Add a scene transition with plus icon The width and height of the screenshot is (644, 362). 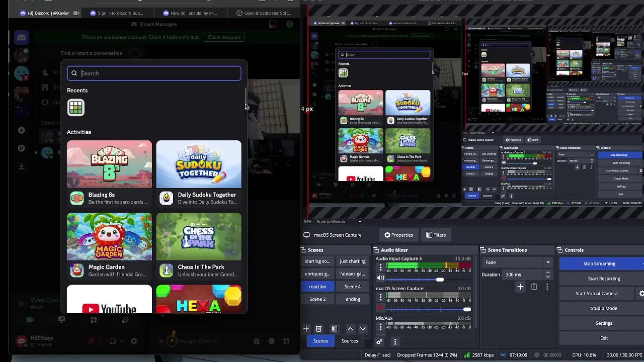click(520, 287)
